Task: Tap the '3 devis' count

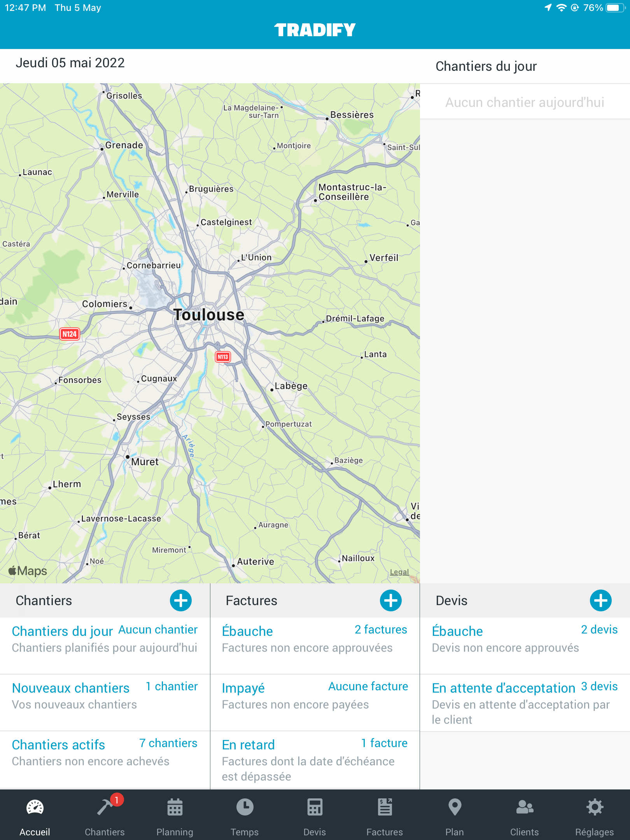Action: [x=599, y=686]
